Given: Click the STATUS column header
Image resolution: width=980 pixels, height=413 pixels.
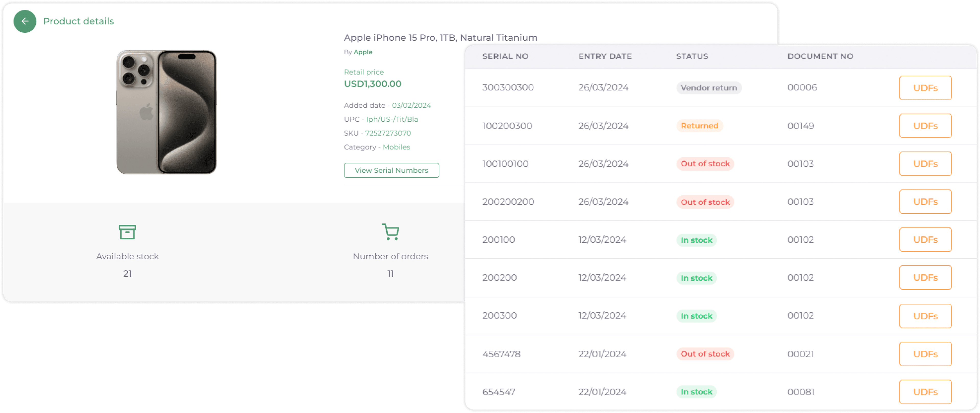Looking at the screenshot, I should [x=692, y=56].
